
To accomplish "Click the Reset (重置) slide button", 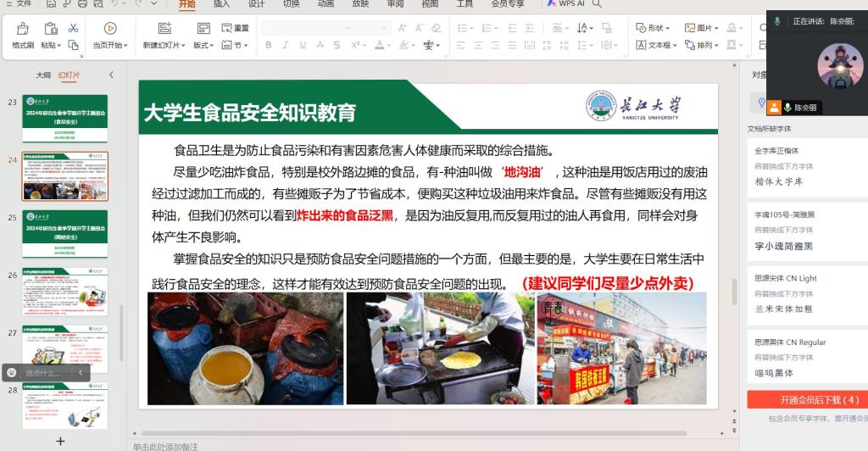I will 236,28.
